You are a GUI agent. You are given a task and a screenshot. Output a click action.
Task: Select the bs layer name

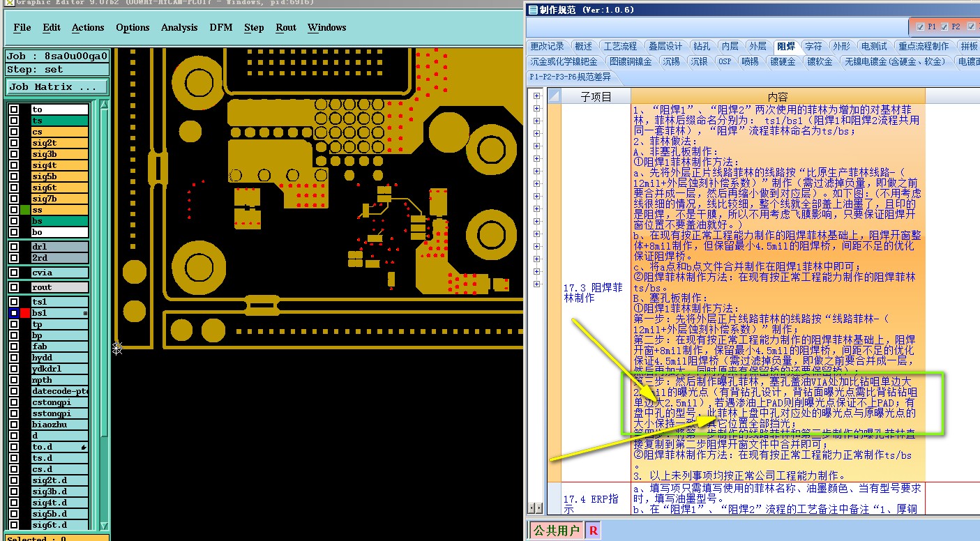59,221
